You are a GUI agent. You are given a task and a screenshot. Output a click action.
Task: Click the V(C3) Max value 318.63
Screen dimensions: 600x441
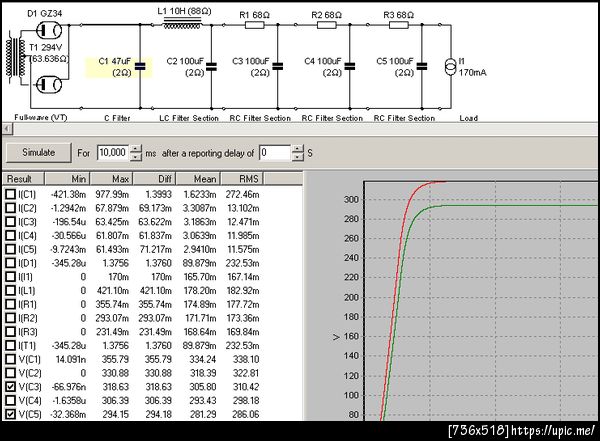(x=115, y=387)
